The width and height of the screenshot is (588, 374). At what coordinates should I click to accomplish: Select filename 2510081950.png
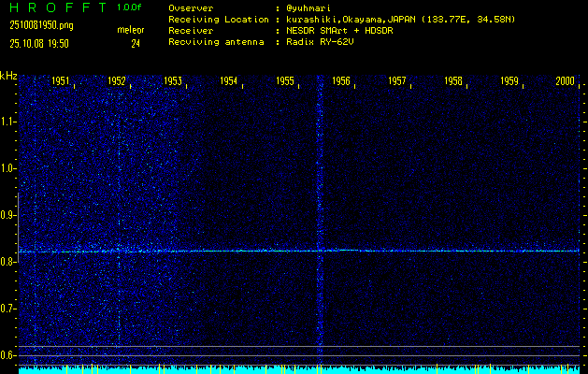pyautogui.click(x=41, y=25)
